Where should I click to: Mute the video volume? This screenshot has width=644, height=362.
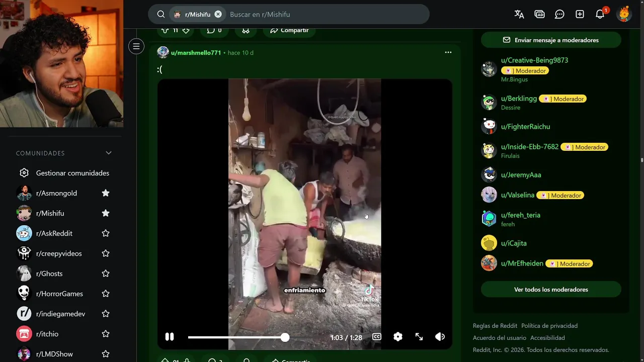(440, 337)
